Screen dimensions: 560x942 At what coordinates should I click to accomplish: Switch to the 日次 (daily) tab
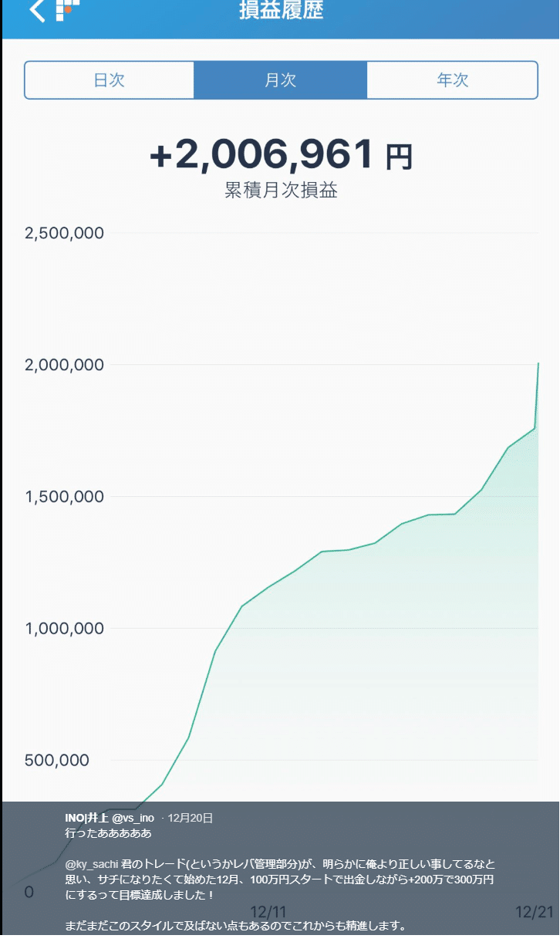(x=109, y=80)
